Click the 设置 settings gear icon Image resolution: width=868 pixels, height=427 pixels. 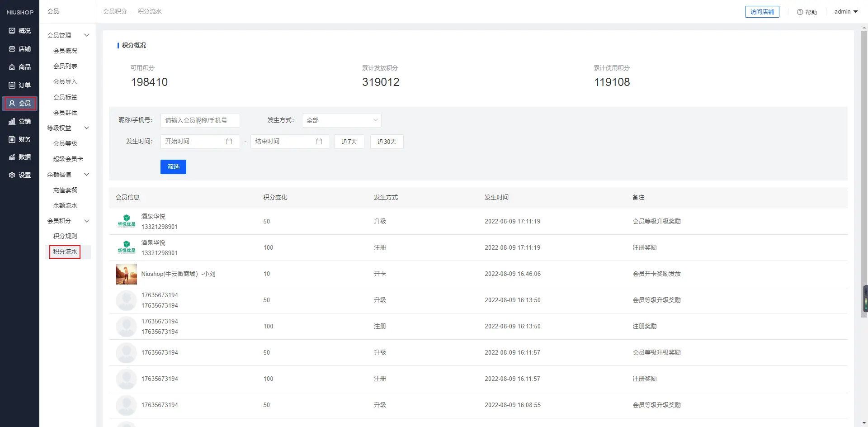pyautogui.click(x=12, y=175)
